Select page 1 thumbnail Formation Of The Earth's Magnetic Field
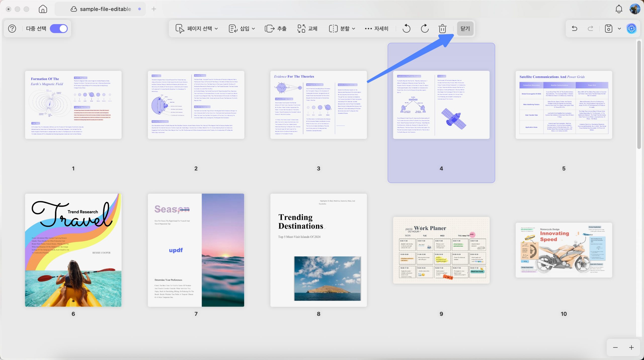 pos(73,105)
